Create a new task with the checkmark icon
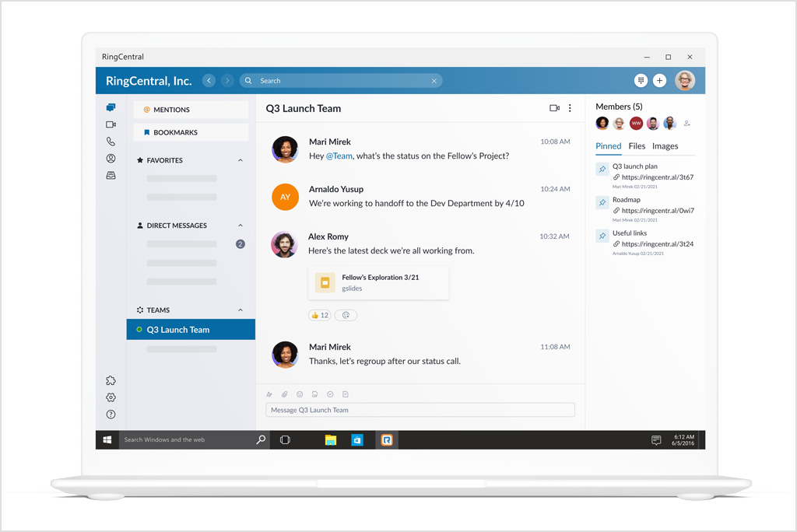 point(331,394)
